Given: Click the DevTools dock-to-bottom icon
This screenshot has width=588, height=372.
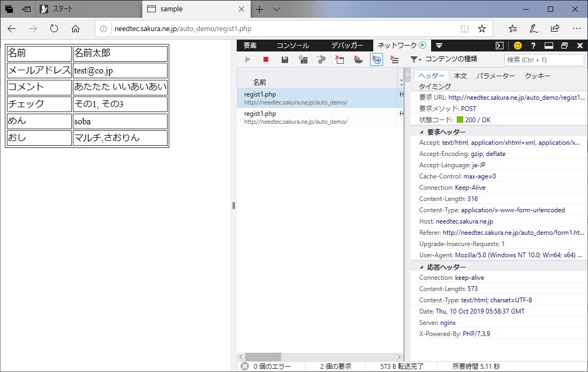Looking at the screenshot, I should pyautogui.click(x=549, y=46).
